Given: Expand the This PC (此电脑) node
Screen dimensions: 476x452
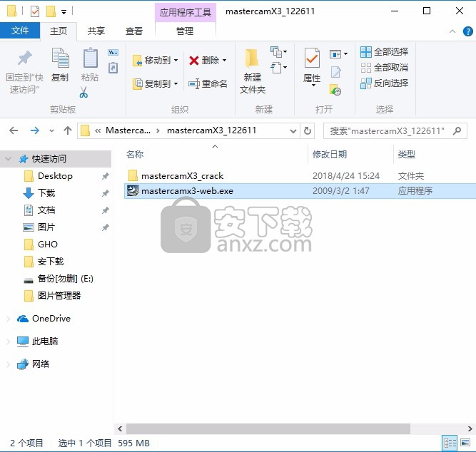Looking at the screenshot, I should 8,341.
